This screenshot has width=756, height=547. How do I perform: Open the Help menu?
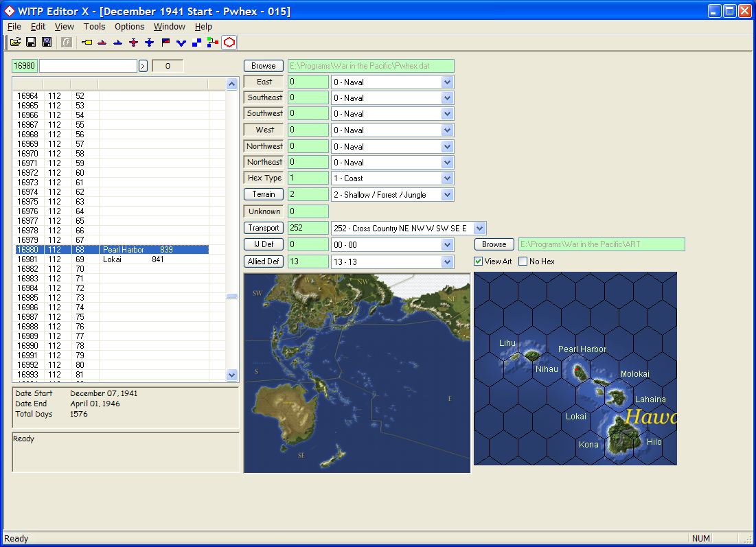203,27
